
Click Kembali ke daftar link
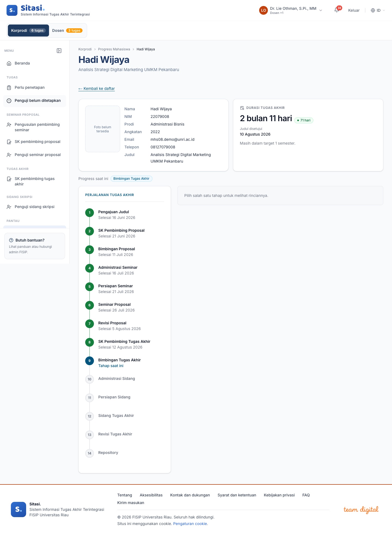(97, 89)
